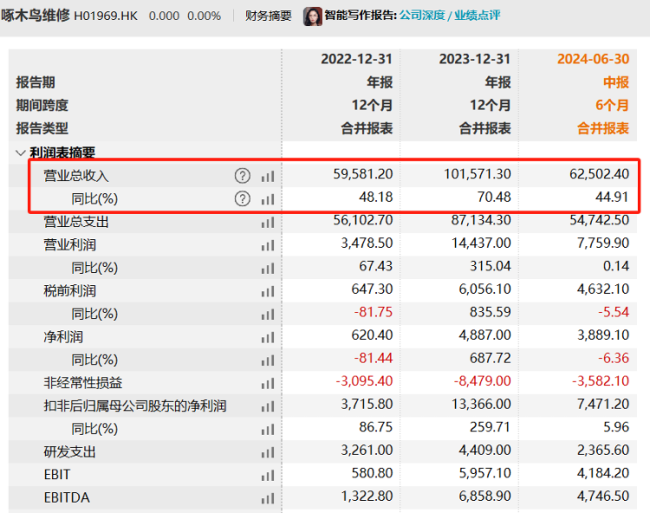Collapse the 利润表摘要 section
The image size is (650, 513).
coord(21,153)
